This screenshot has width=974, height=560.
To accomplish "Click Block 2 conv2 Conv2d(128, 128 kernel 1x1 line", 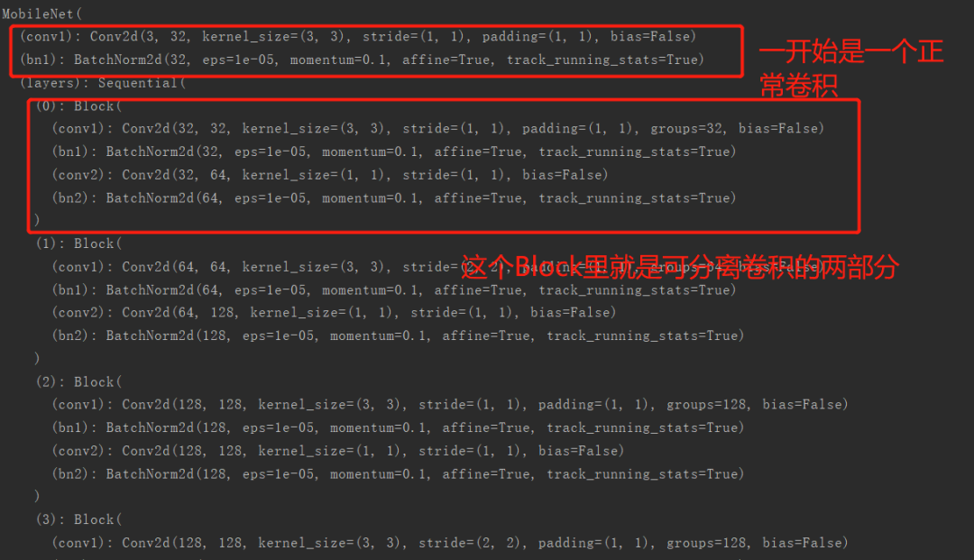I will pyautogui.click(x=338, y=451).
